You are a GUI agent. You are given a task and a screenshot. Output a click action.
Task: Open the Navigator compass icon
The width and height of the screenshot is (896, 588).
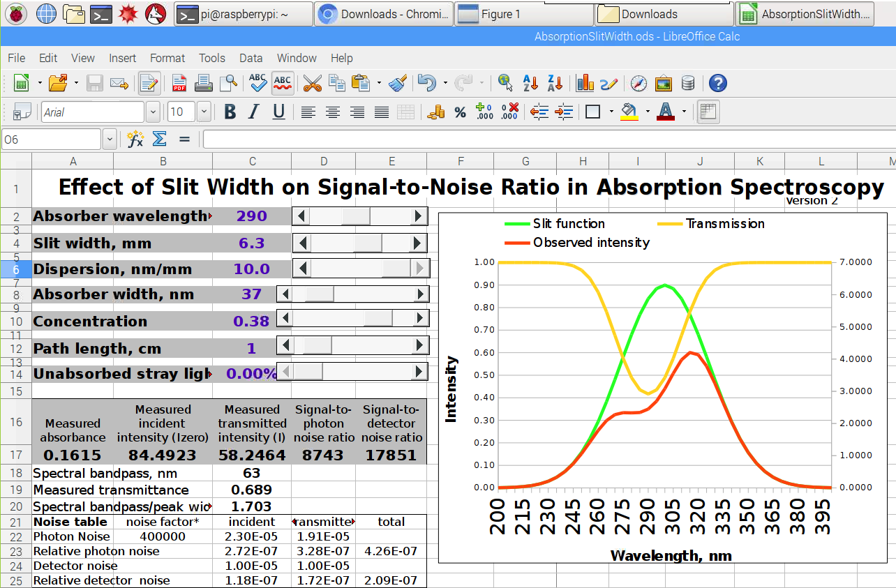(x=639, y=84)
